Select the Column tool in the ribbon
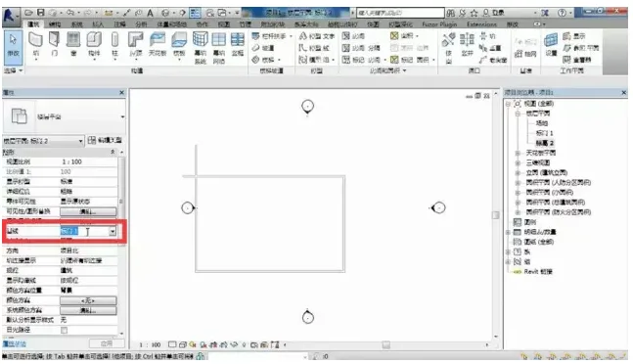The width and height of the screenshot is (633, 364). point(114,45)
